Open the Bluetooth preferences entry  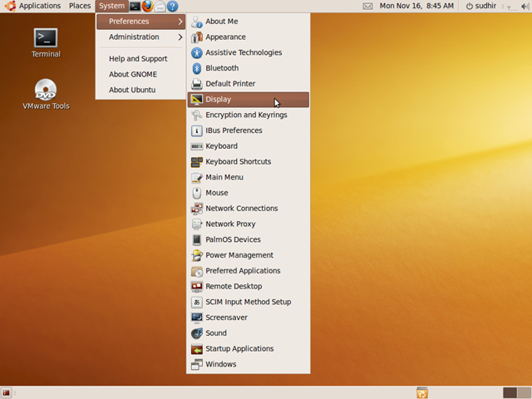222,68
